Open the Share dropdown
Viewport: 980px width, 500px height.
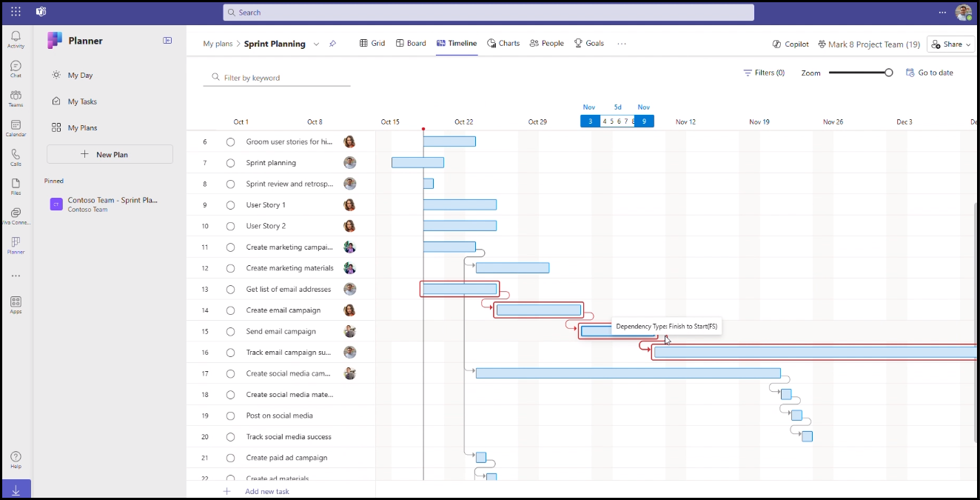pyautogui.click(x=950, y=44)
